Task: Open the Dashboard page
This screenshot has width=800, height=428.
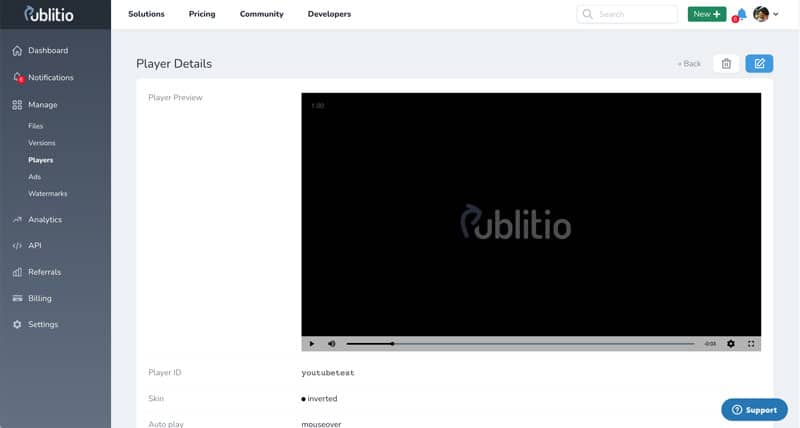Action: pos(48,51)
